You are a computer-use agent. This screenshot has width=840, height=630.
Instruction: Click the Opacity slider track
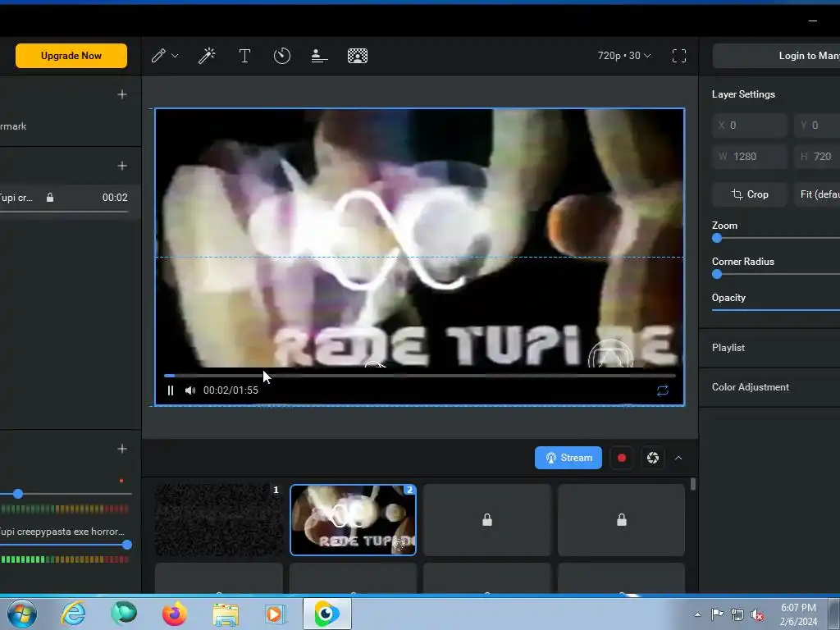776,309
